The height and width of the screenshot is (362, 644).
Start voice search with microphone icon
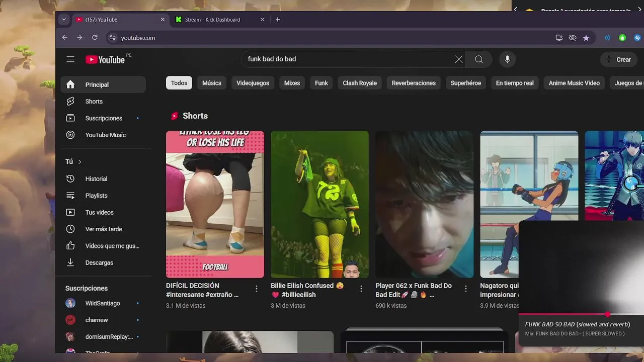click(x=507, y=59)
